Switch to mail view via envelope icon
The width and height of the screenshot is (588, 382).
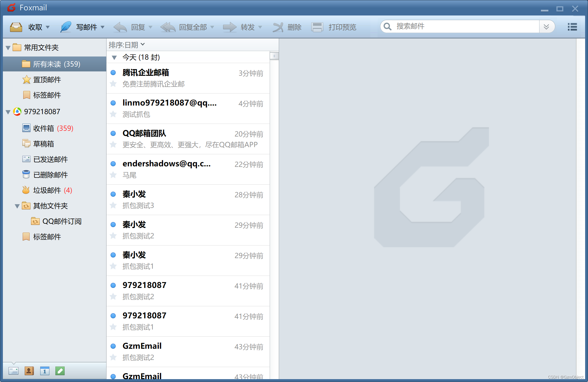[x=13, y=371]
